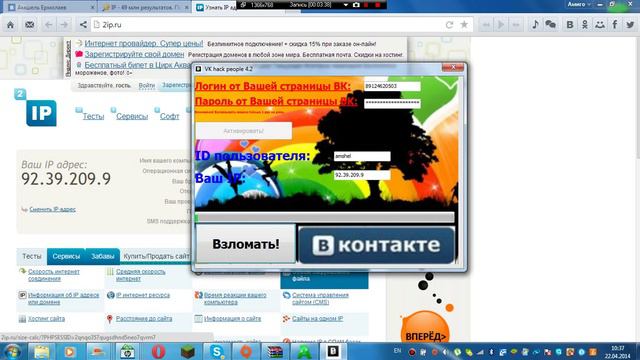Open "Скорость интернет соединения" link

point(53,275)
